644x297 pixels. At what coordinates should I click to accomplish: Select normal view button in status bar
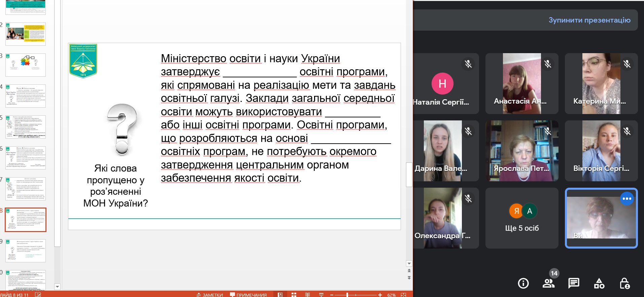pyautogui.click(x=280, y=295)
